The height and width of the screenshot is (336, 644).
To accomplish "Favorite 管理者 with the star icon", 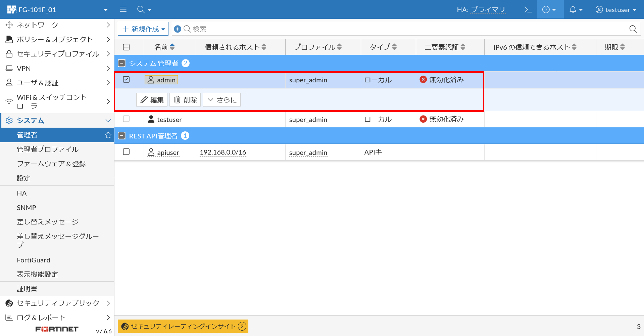I will [108, 135].
